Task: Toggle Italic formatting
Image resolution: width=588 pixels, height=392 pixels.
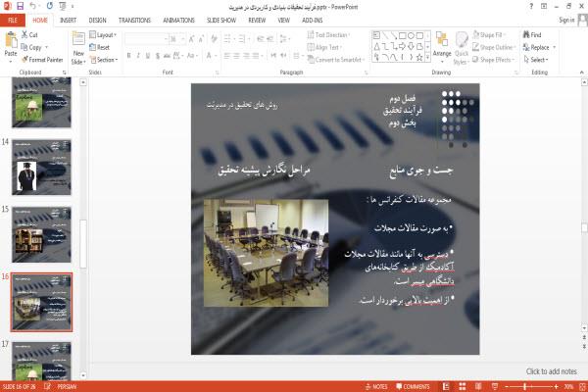Action: 138,56
